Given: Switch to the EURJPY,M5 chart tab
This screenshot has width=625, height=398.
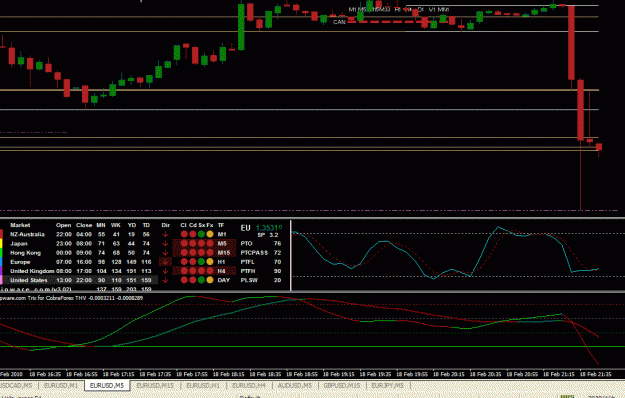Looking at the screenshot, I should point(387,386).
